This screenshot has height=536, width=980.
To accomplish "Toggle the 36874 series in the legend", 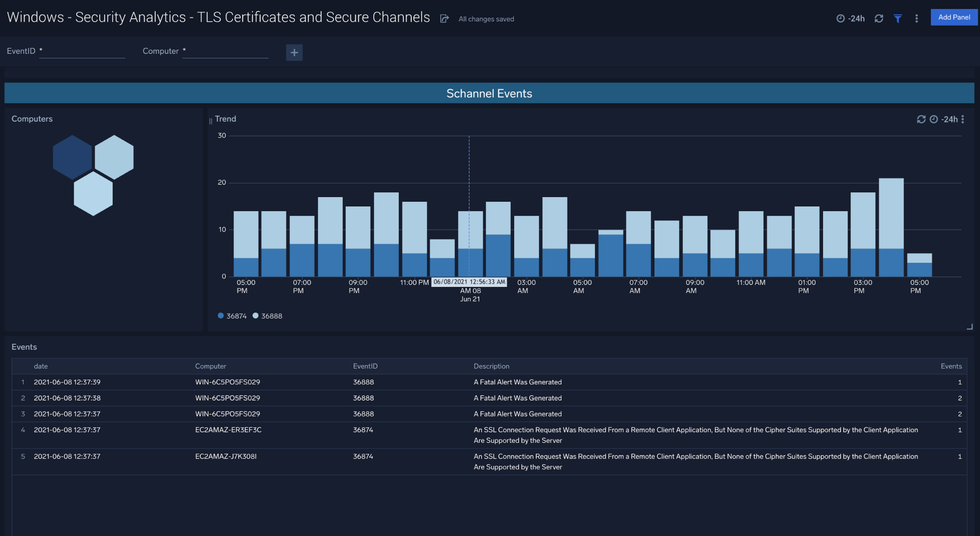I will point(232,316).
